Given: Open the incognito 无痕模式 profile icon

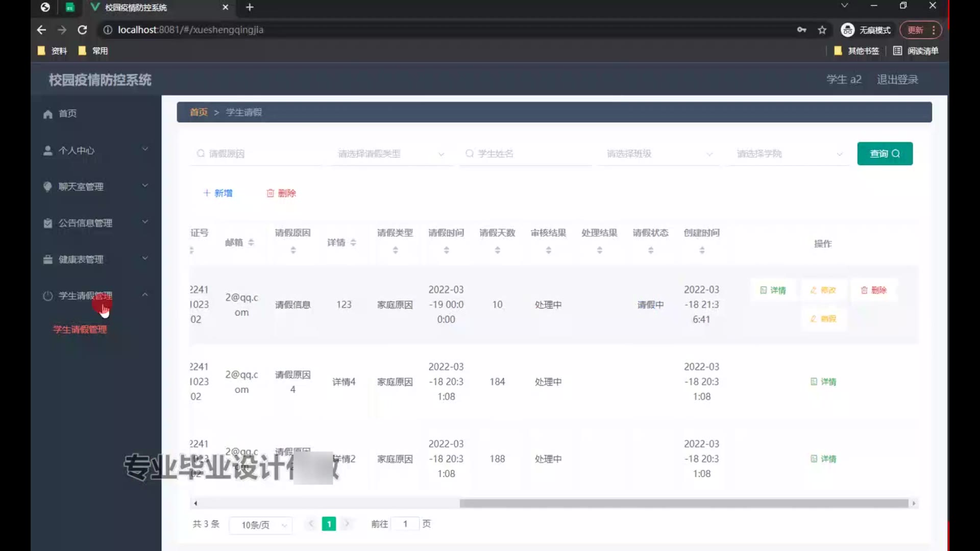Looking at the screenshot, I should pos(847,30).
